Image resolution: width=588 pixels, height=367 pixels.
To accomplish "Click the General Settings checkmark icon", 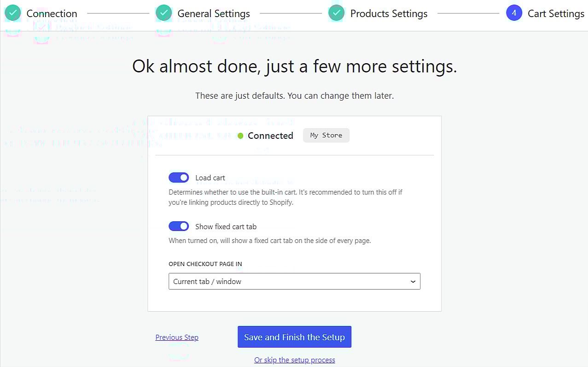I will 164,13.
